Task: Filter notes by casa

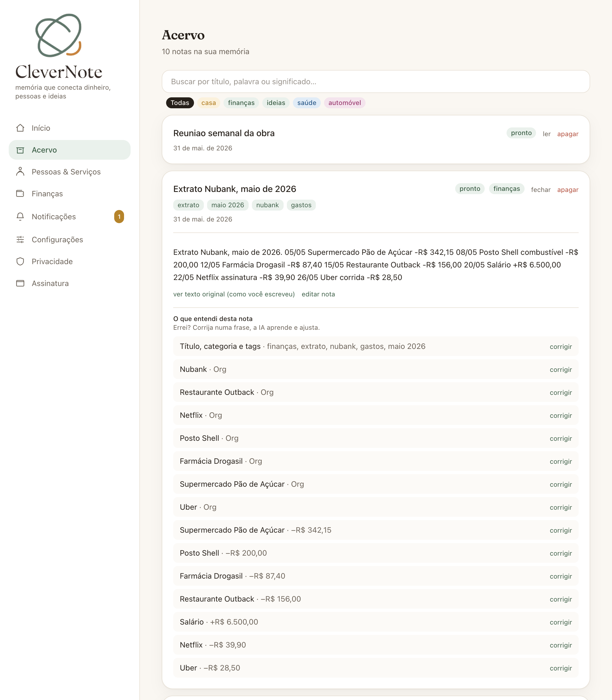Action: [209, 103]
